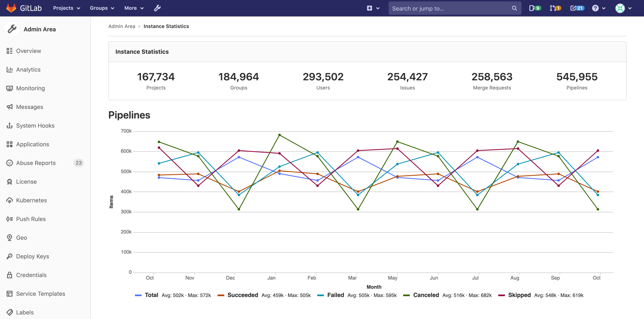The height and width of the screenshot is (319, 644).
Task: Expand the Projects dropdown in navbar
Action: point(66,8)
